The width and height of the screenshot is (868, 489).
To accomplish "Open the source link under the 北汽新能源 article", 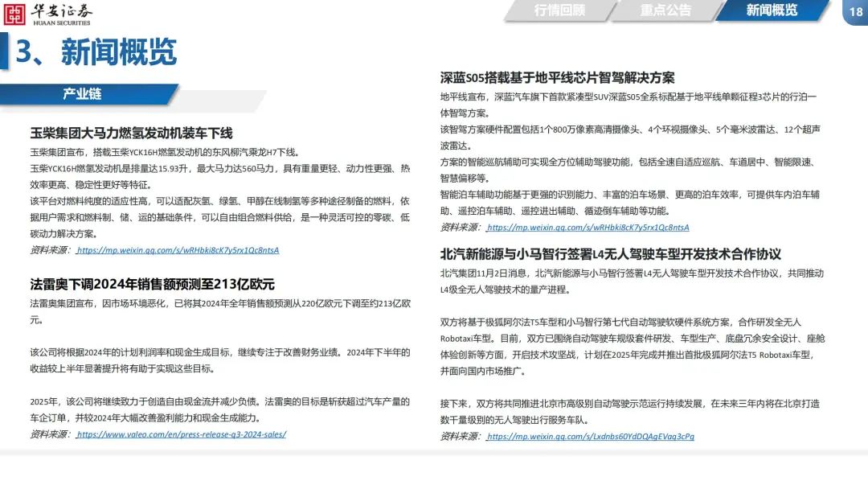I will click(x=590, y=437).
